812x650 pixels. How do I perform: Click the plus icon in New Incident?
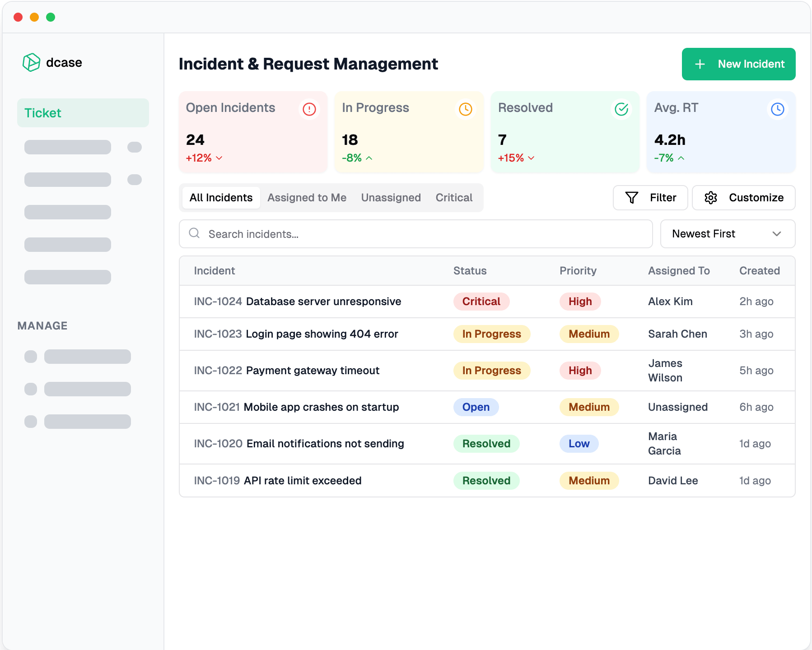(x=700, y=64)
